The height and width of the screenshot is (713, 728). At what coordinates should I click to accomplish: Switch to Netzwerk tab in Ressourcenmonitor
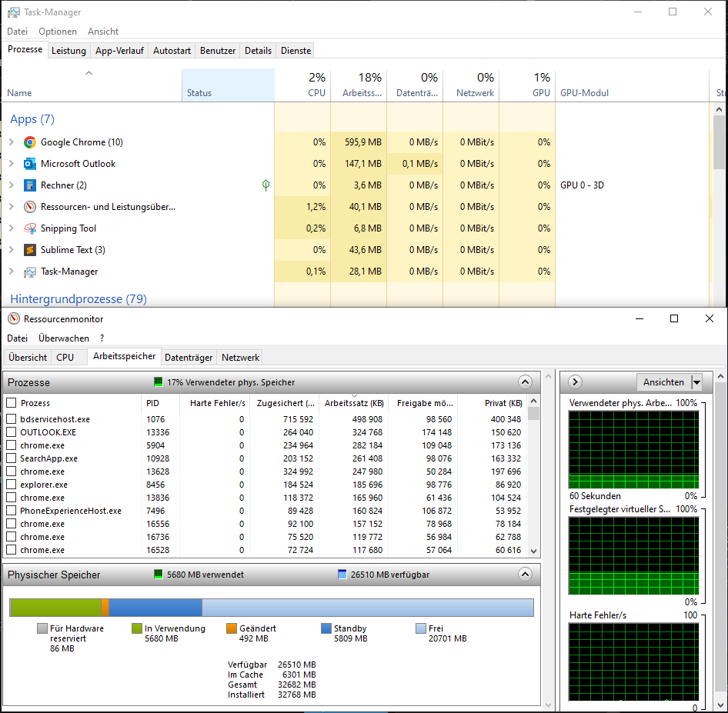pos(241,357)
